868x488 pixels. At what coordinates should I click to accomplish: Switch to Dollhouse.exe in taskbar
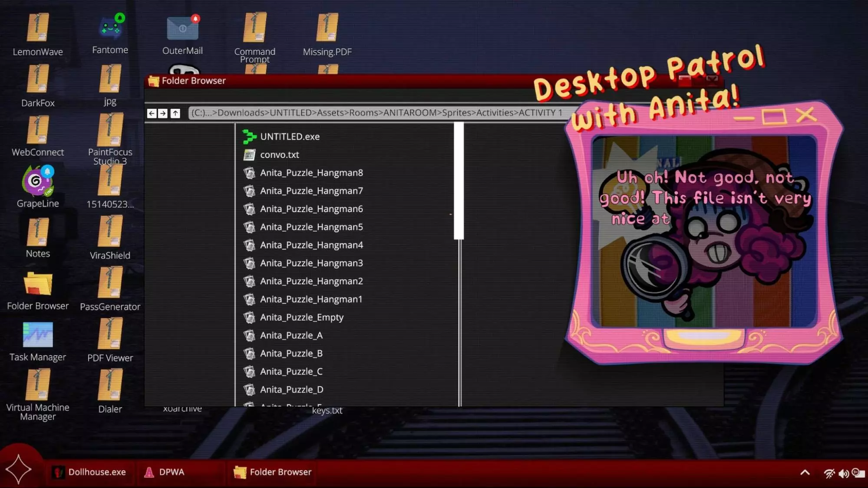tap(89, 472)
